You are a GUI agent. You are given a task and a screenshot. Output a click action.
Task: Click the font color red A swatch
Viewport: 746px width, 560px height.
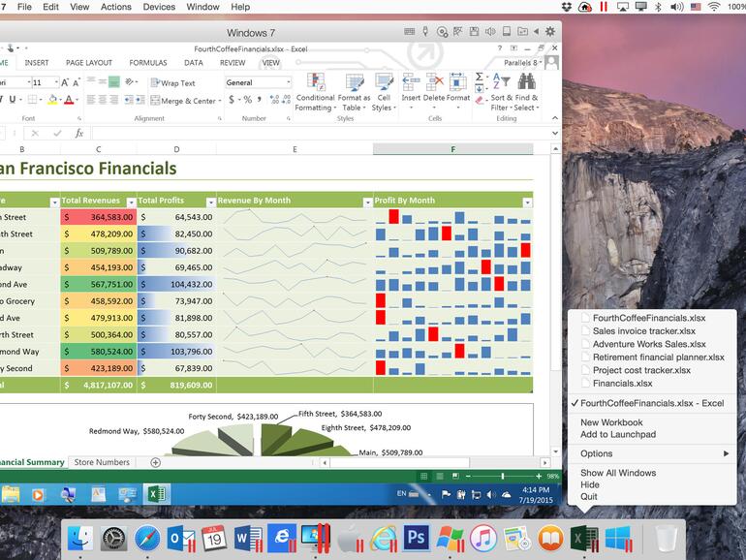(69, 100)
